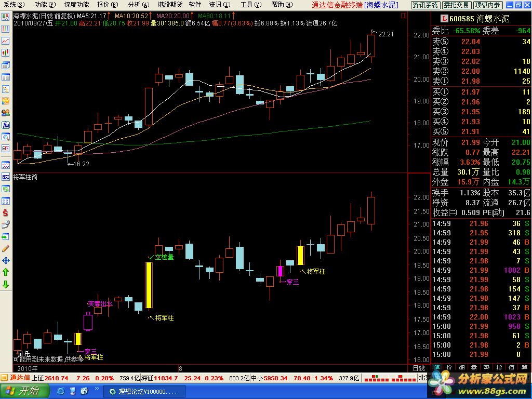The height and width of the screenshot is (399, 532).
Task: Open the colored quote grid sidebar icon
Action: pyautogui.click(x=5, y=29)
